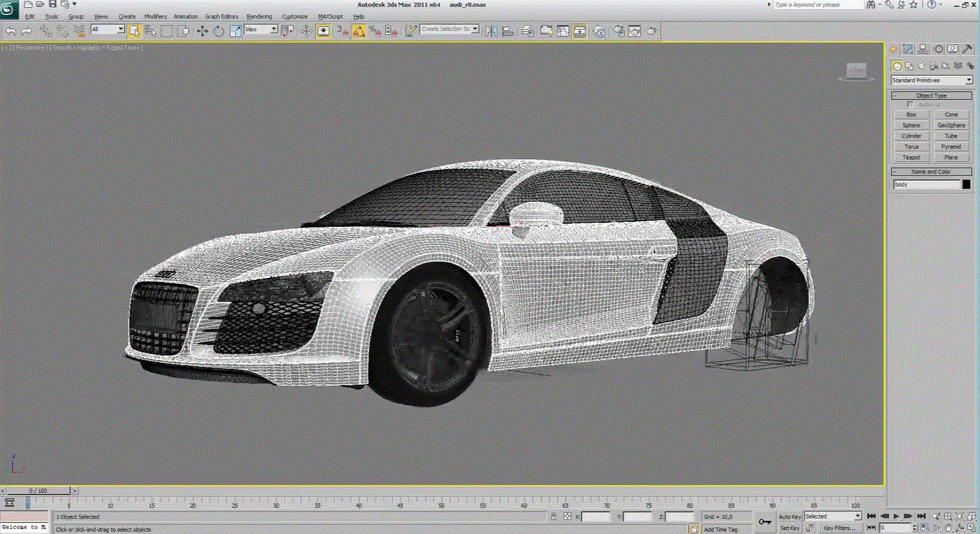The width and height of the screenshot is (980, 534).
Task: Activate the Select and Link tool
Action: coord(46,31)
